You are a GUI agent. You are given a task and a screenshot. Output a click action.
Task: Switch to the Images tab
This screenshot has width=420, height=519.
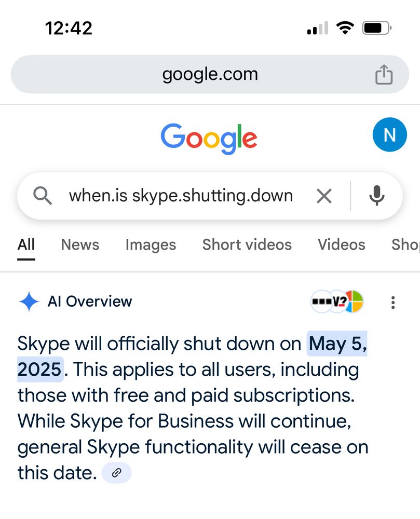pos(151,244)
